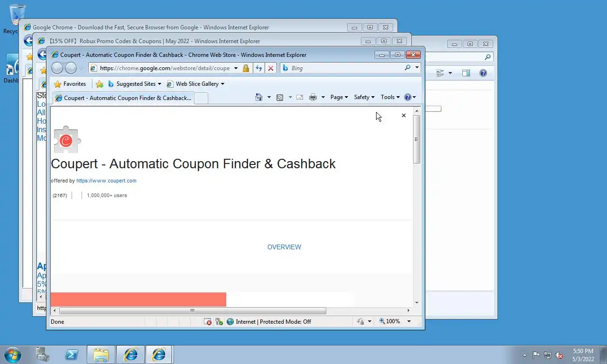The image size is (607, 364).
Task: Show hidden icons arrow in system tray
Action: 524,355
